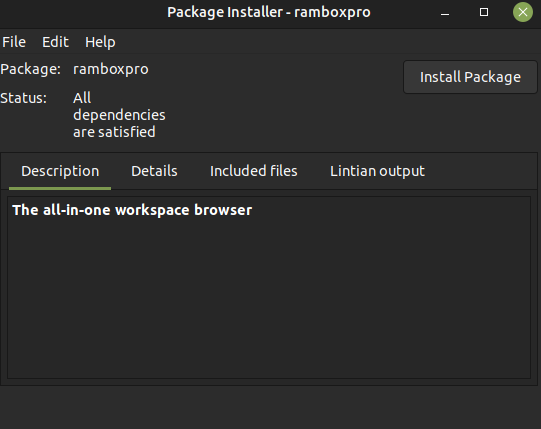The height and width of the screenshot is (429, 541).
Task: Click the 'Package:' label
Action: [x=30, y=69]
